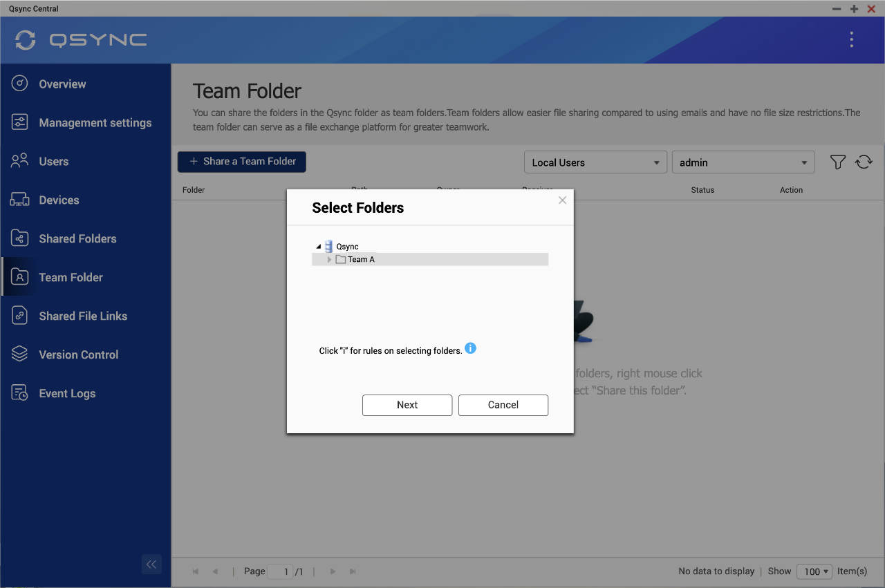Image resolution: width=885 pixels, height=588 pixels.
Task: Click the No data to display text
Action: click(x=716, y=571)
